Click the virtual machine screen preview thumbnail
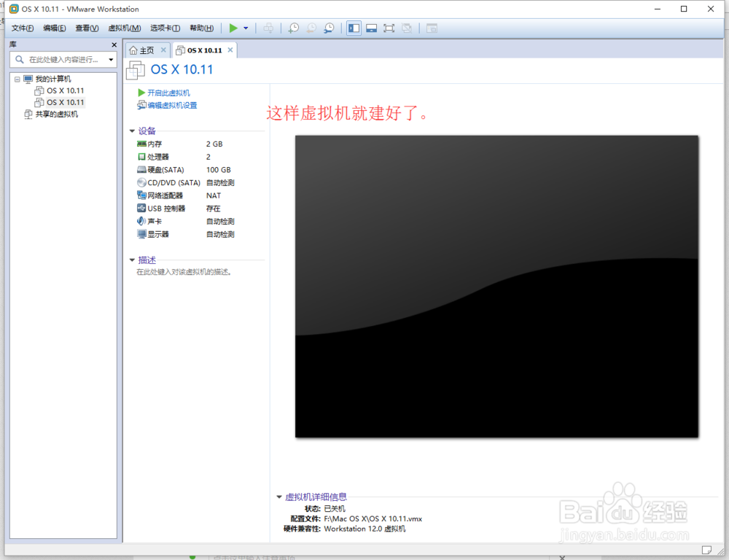The height and width of the screenshot is (560, 729). tap(496, 287)
